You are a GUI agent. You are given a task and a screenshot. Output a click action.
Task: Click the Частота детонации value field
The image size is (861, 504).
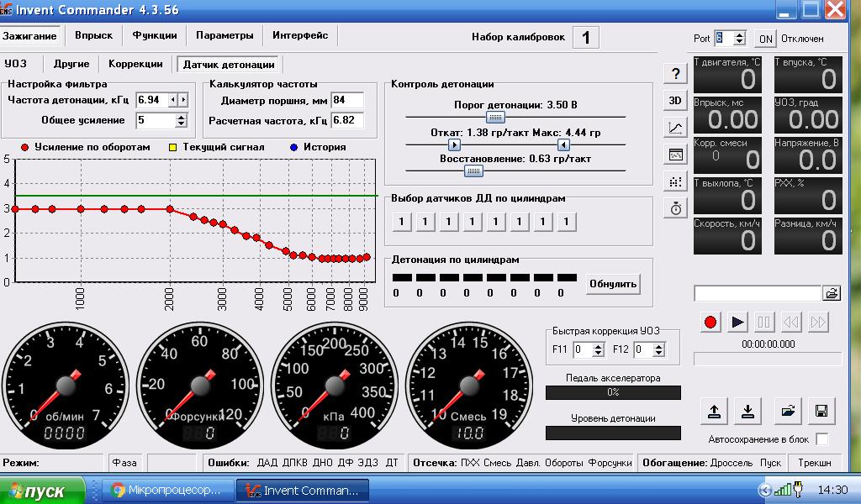point(152,100)
